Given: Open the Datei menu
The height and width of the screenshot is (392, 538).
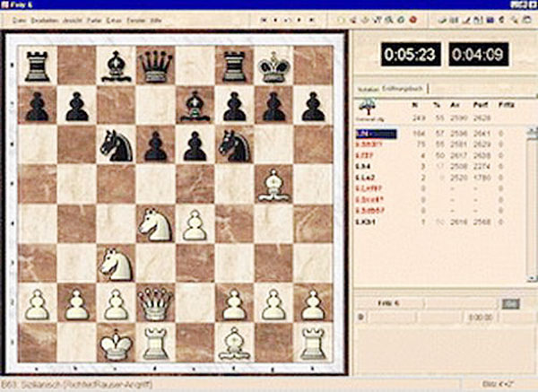Looking at the screenshot, I should (x=19, y=18).
